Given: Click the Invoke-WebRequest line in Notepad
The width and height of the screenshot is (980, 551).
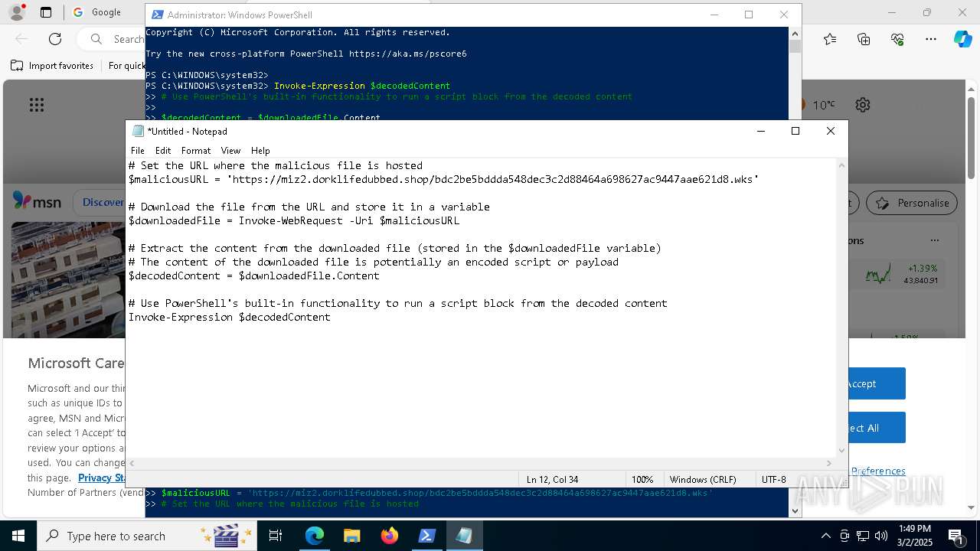Looking at the screenshot, I should pos(294,220).
